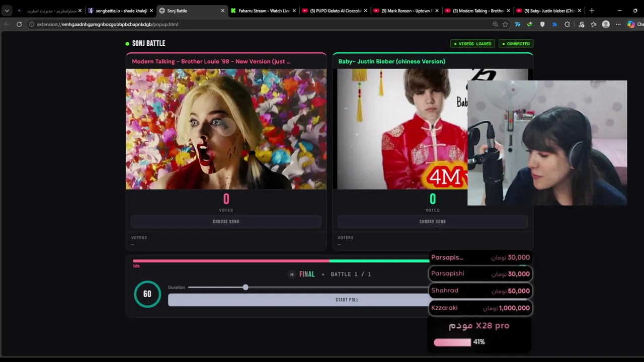Open the shield extension icon
Image resolution: width=644 pixels, height=362 pixels.
[542, 24]
